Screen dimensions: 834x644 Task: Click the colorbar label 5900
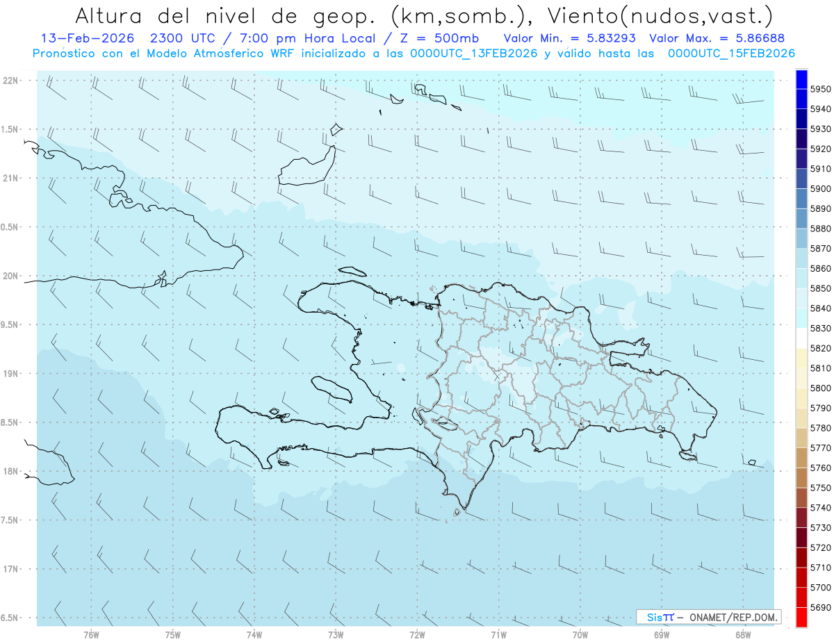coord(821,189)
